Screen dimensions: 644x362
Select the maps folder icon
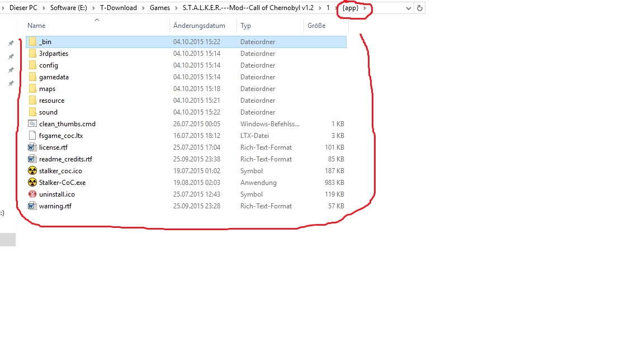(32, 89)
